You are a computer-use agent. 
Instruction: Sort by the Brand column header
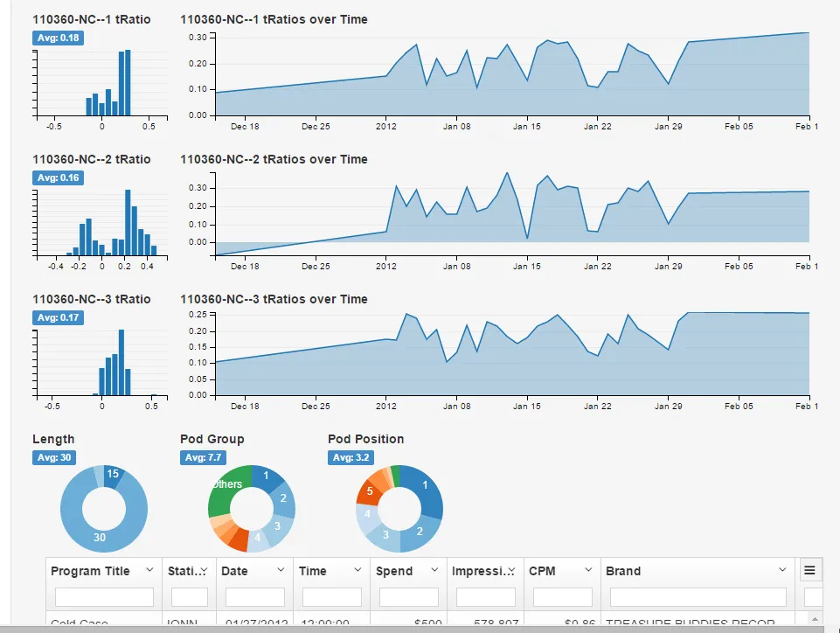pos(623,572)
